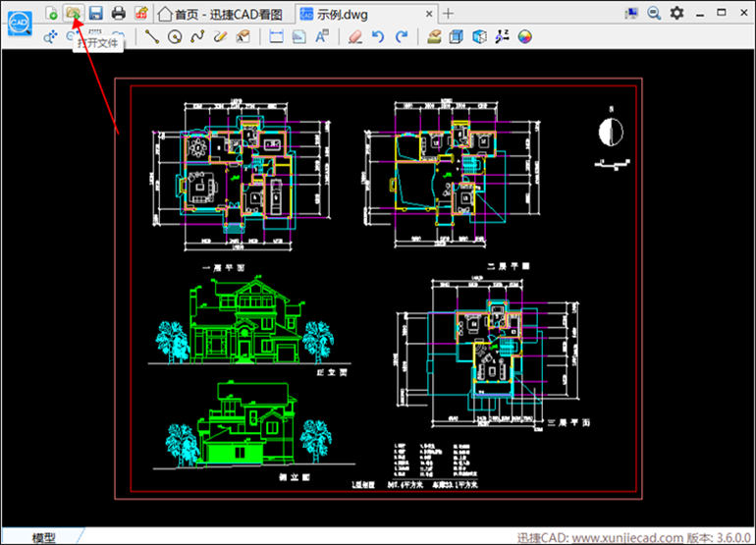Click the 3D wireframe cube icon
756x545 pixels.
[x=479, y=36]
